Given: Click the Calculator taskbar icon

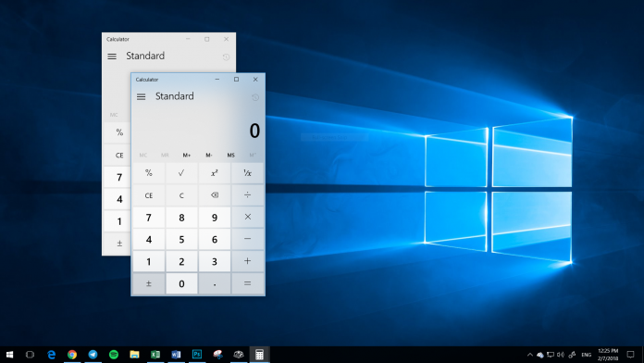Looking at the screenshot, I should click(259, 355).
